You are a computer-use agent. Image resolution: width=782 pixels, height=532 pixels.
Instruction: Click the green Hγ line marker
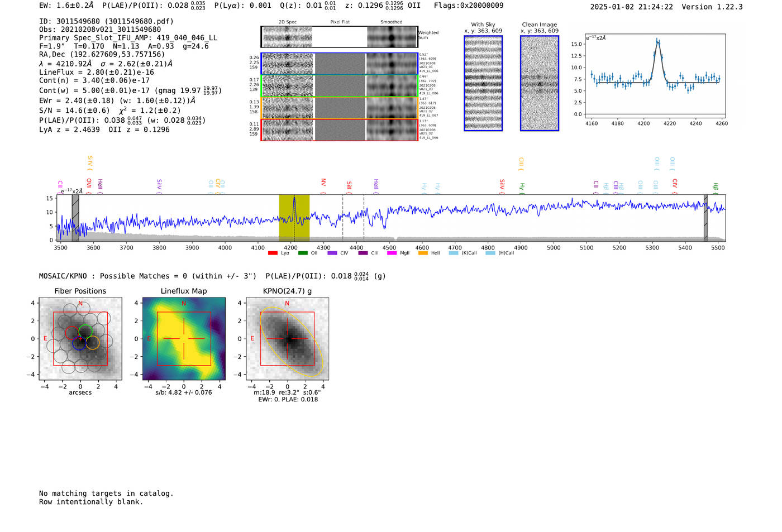click(522, 188)
